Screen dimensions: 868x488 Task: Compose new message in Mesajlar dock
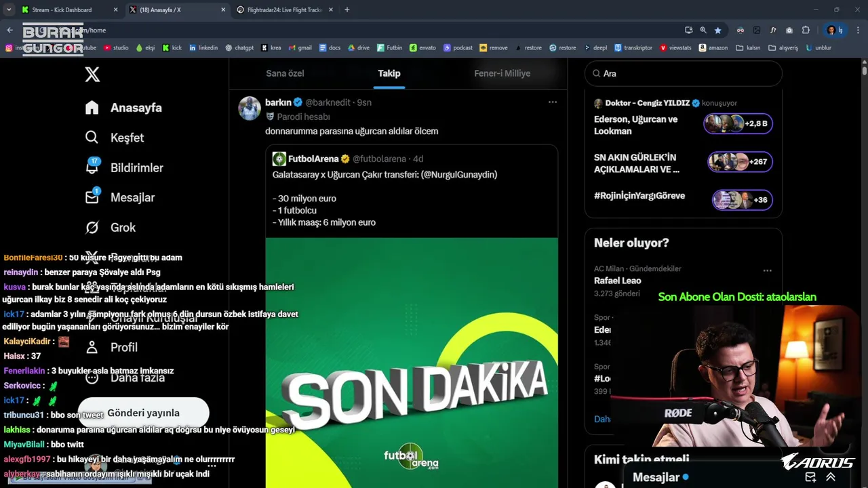[810, 477]
